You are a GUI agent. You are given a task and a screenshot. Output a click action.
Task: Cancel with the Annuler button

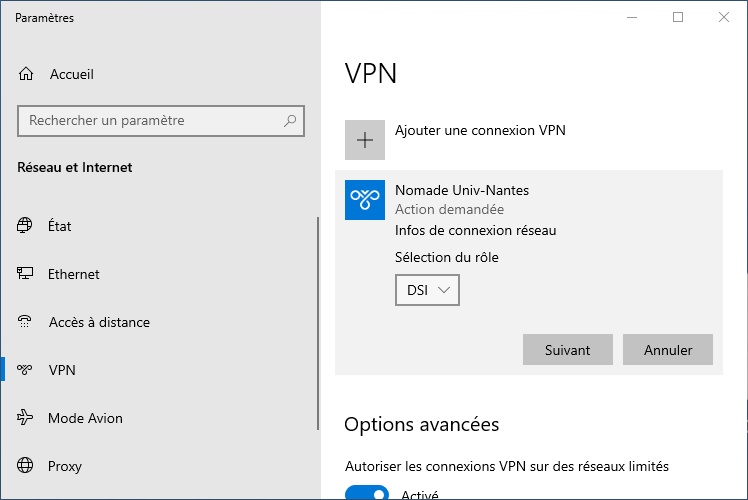point(667,350)
